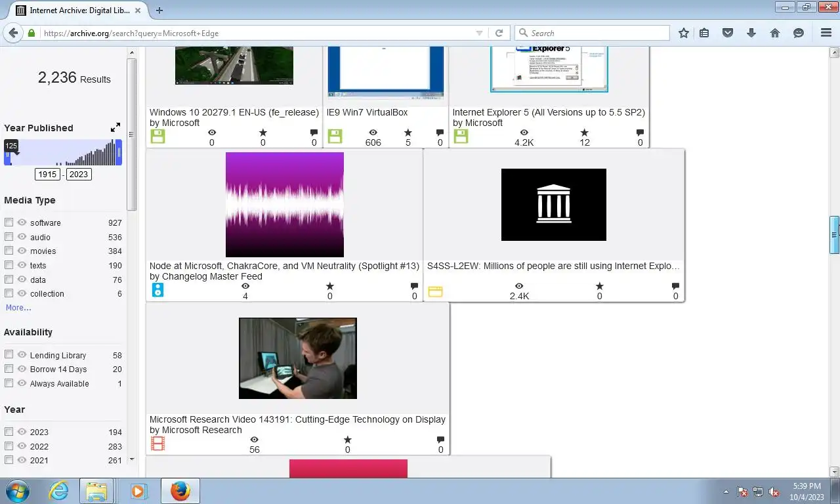840x504 pixels.
Task: Click the green padlock security icon
Action: 31,33
